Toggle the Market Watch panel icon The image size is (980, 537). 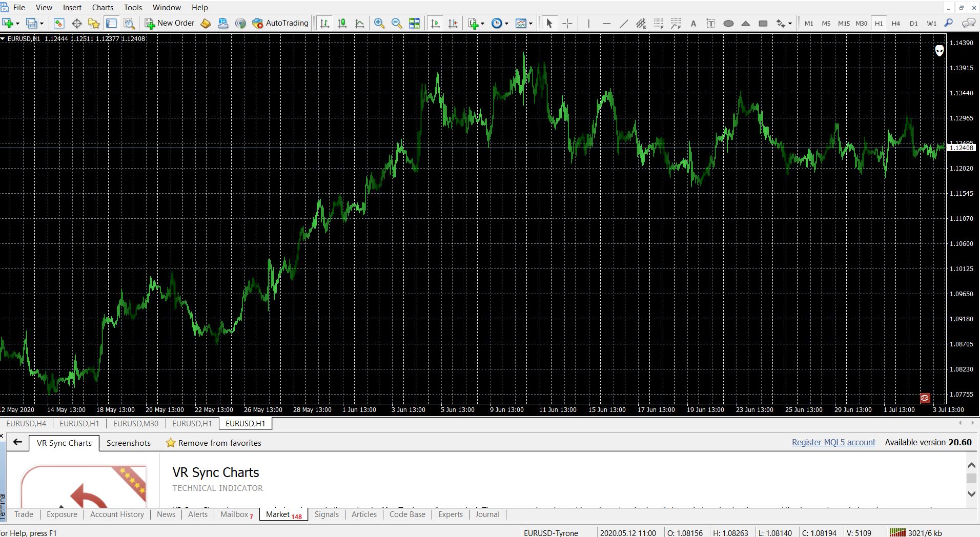coord(59,23)
